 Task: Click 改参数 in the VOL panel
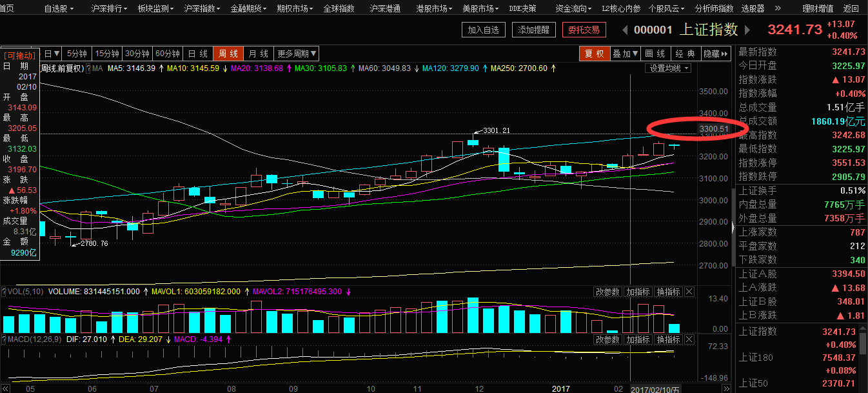[607, 292]
